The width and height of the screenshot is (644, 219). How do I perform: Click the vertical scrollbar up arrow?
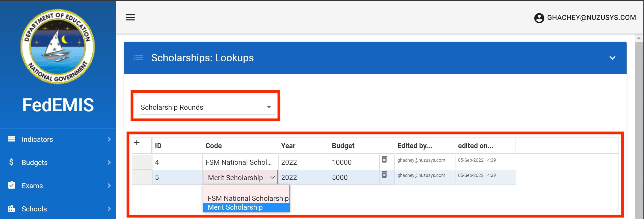tap(639, 38)
